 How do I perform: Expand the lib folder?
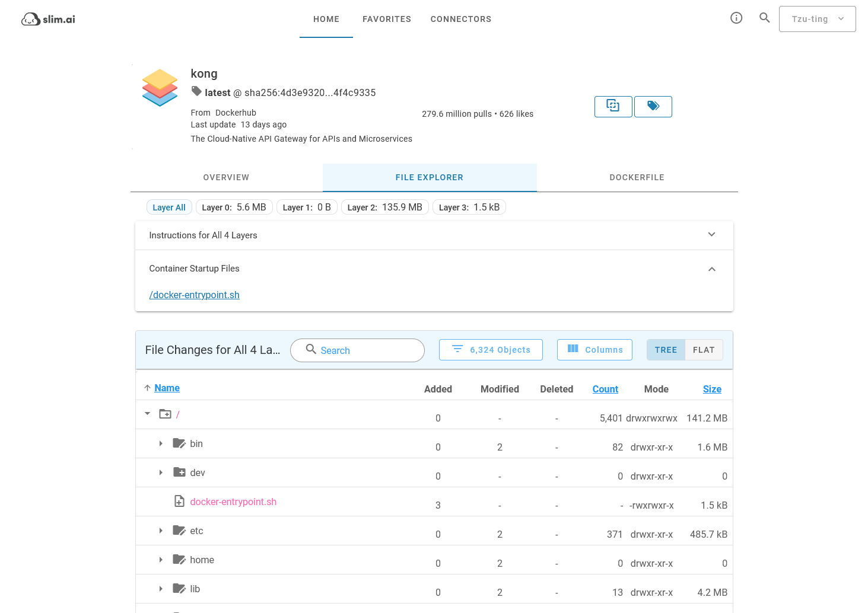pos(161,589)
